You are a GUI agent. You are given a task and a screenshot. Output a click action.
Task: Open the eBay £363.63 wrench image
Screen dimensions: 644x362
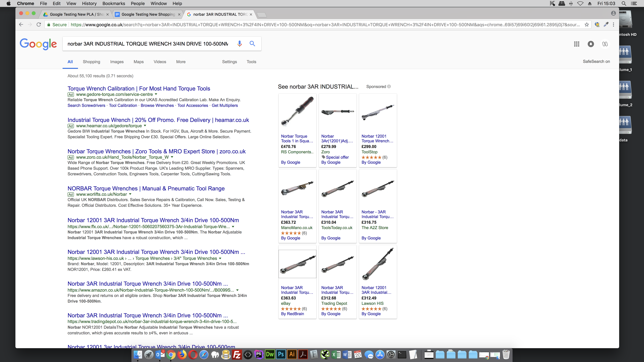coord(297,264)
